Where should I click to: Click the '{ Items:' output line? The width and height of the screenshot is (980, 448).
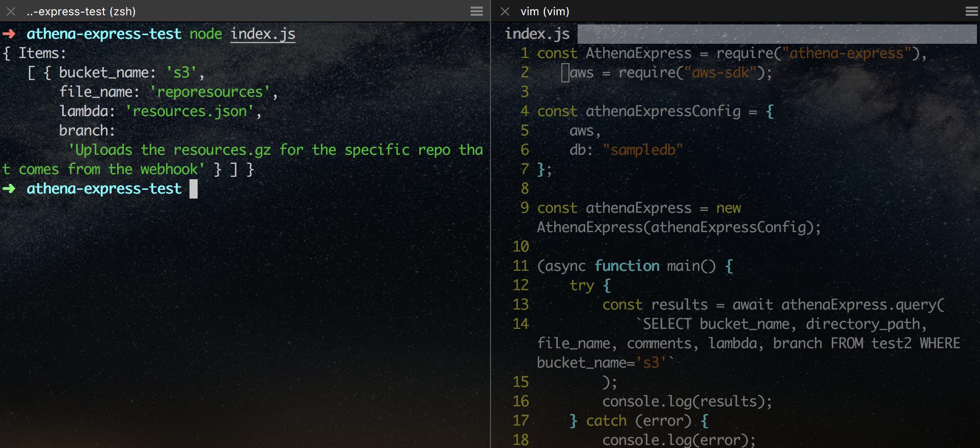[35, 53]
